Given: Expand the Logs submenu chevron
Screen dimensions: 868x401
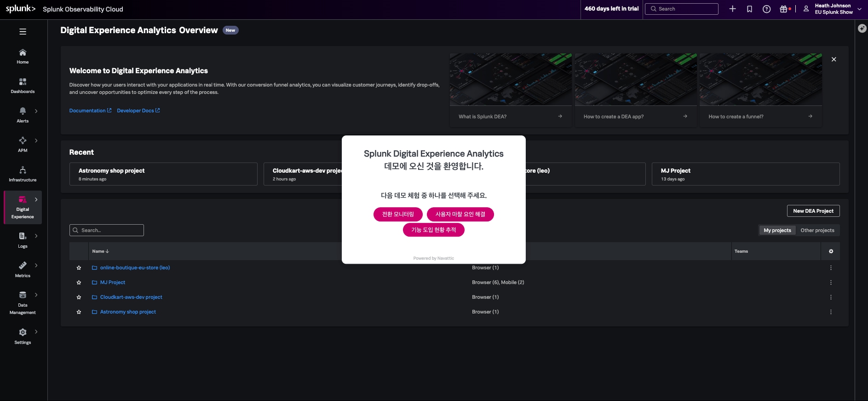Looking at the screenshot, I should pyautogui.click(x=36, y=236).
